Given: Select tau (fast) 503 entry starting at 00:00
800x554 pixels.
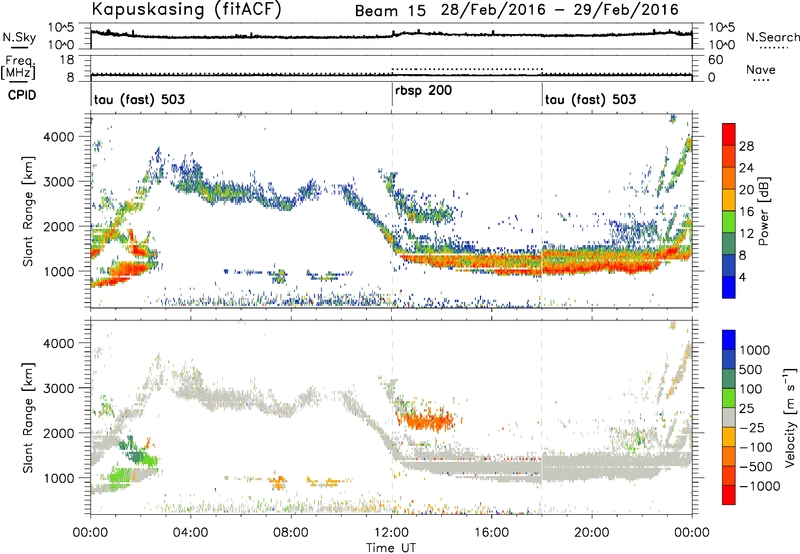Looking at the screenshot, I should [139, 99].
